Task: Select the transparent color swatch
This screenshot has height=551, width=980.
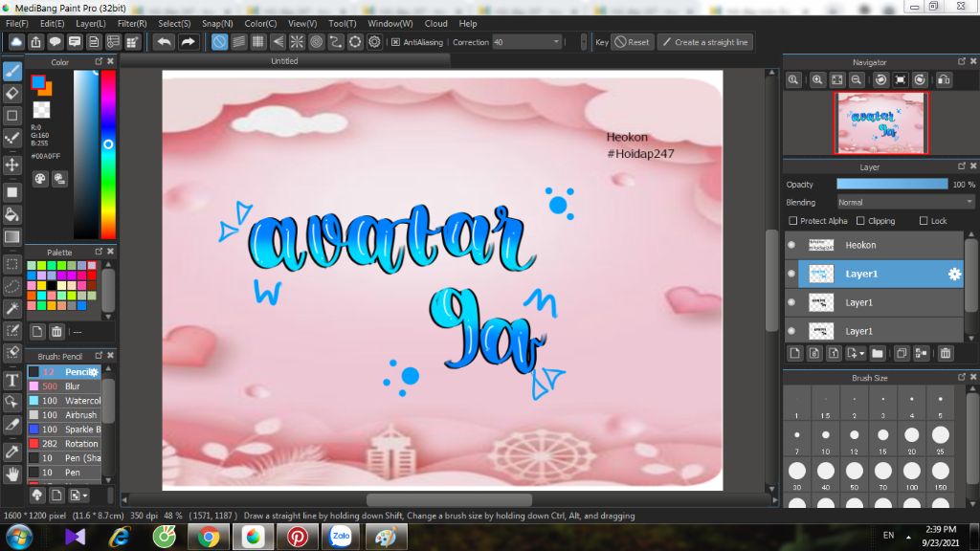Action: (41, 110)
